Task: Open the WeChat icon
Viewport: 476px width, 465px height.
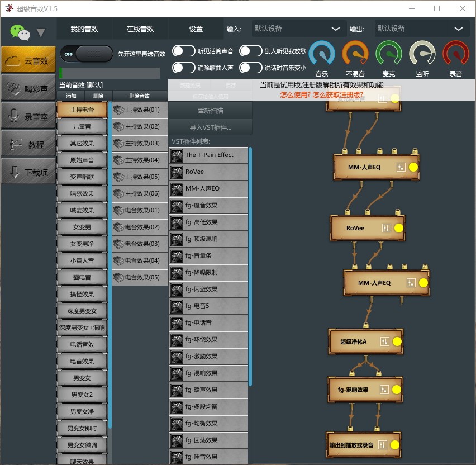Action: (x=20, y=32)
